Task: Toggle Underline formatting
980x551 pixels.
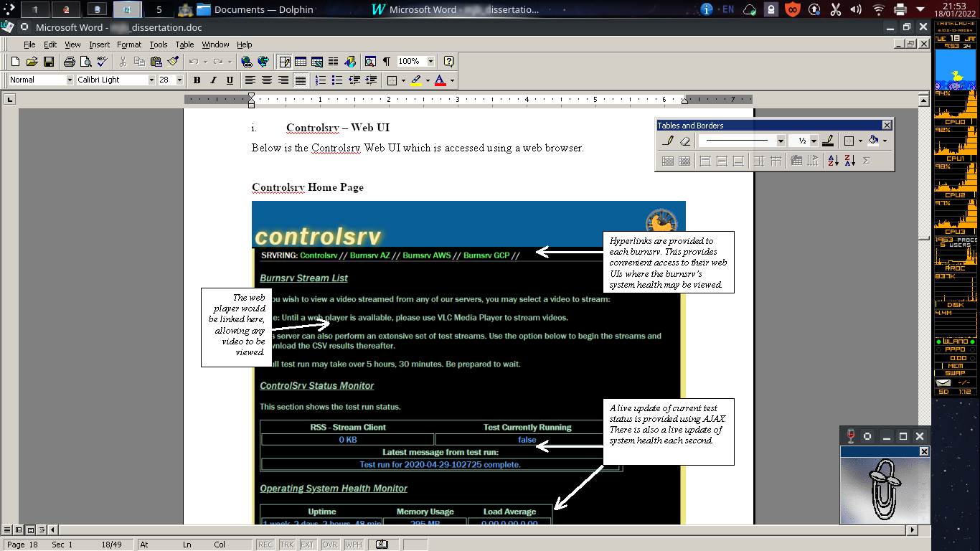Action: tap(230, 80)
